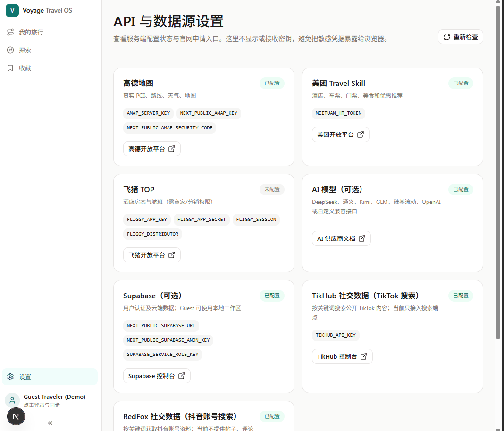
Task: Click the page vertical scrollbar thumb
Action: (498, 172)
